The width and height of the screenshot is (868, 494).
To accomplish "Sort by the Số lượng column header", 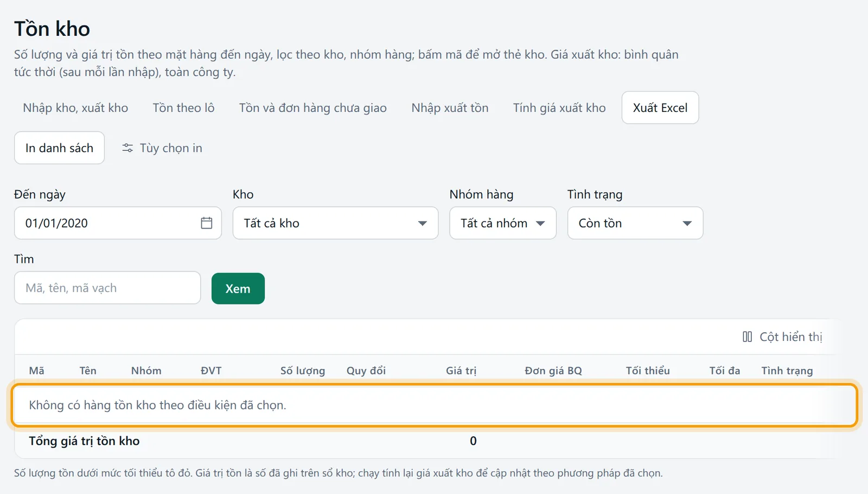I will click(303, 370).
